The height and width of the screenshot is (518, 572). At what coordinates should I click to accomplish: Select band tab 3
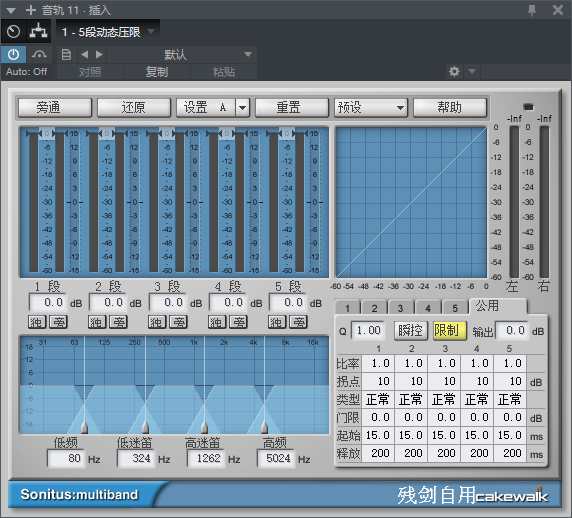pyautogui.click(x=401, y=308)
